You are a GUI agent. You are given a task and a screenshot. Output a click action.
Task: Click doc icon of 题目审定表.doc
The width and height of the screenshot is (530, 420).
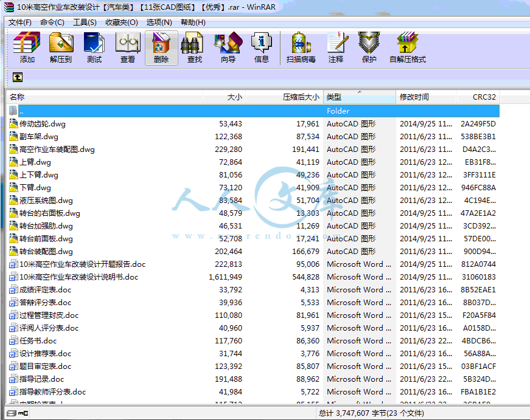coord(13,366)
